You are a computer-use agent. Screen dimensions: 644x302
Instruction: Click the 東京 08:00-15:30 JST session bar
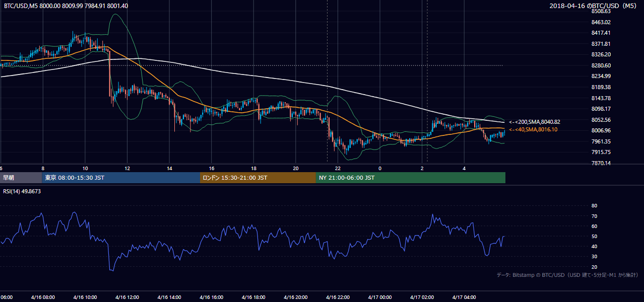(121, 178)
